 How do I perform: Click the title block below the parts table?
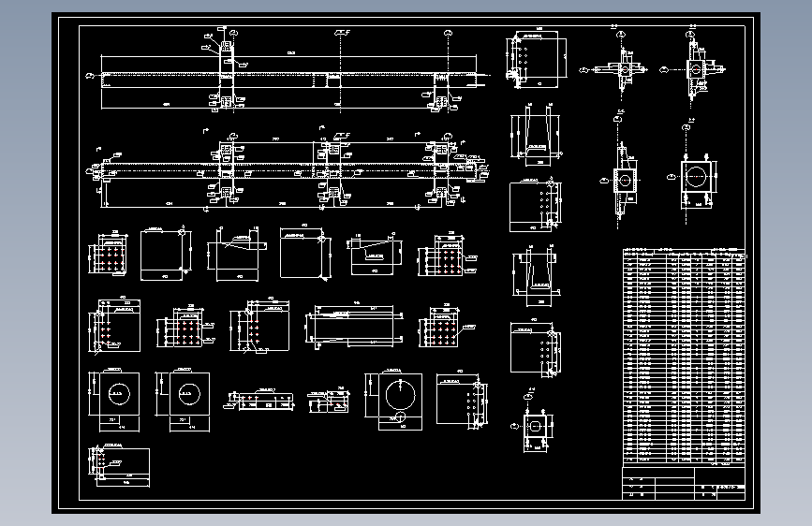point(684,484)
